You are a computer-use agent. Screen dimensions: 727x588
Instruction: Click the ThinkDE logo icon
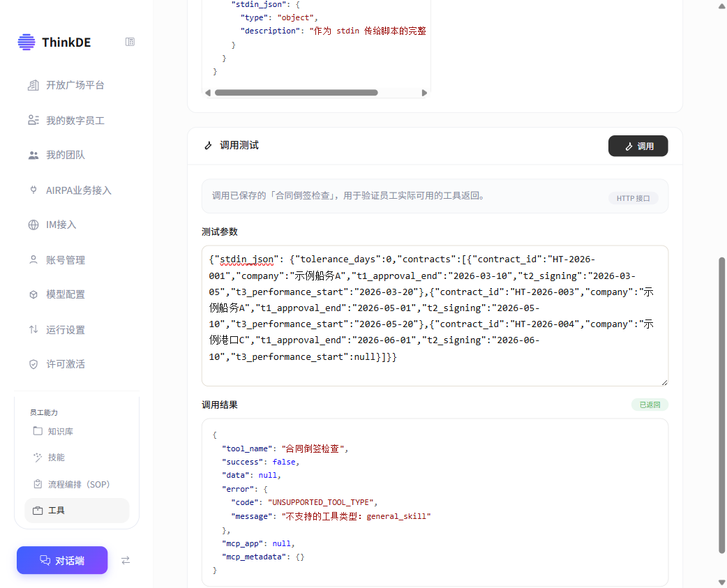(x=27, y=42)
